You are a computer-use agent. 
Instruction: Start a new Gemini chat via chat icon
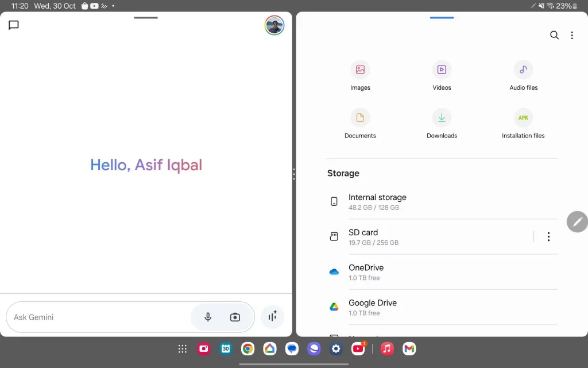click(13, 25)
